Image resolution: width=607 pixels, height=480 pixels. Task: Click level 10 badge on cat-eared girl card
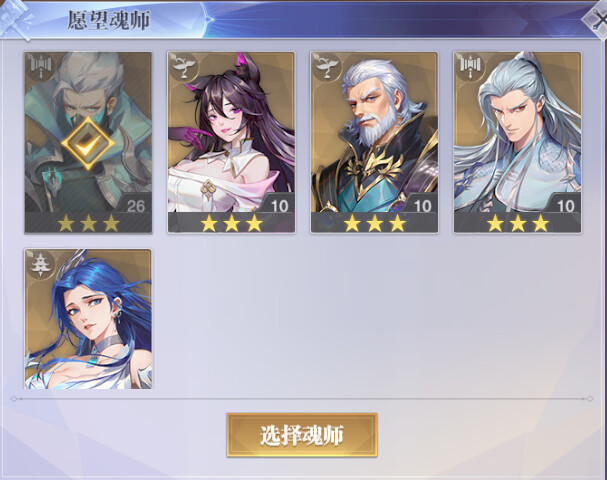(x=279, y=205)
